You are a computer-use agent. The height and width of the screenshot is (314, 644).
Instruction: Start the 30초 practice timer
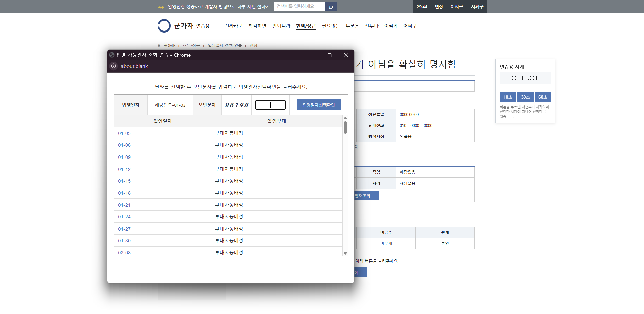pos(525,97)
